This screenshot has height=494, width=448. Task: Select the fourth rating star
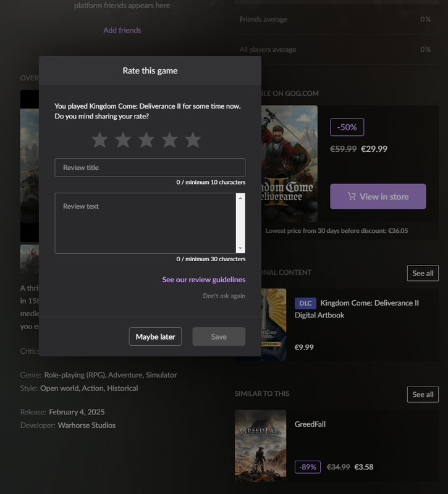(169, 140)
